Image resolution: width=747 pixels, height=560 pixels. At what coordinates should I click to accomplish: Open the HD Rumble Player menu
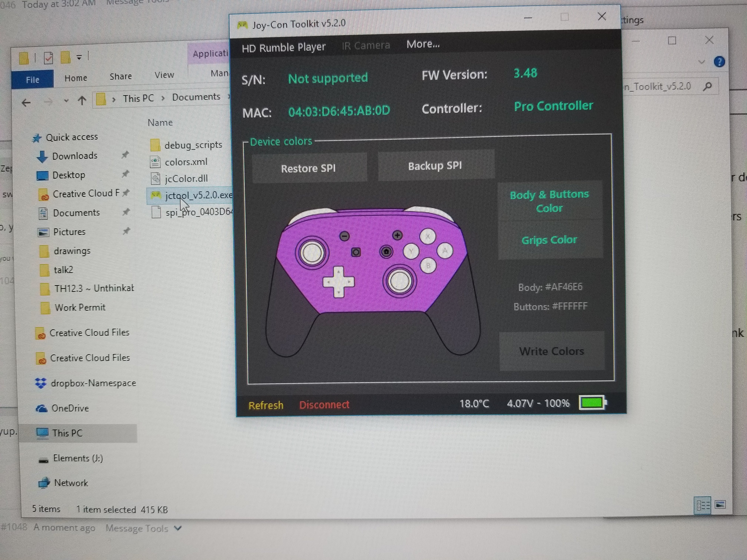283,47
